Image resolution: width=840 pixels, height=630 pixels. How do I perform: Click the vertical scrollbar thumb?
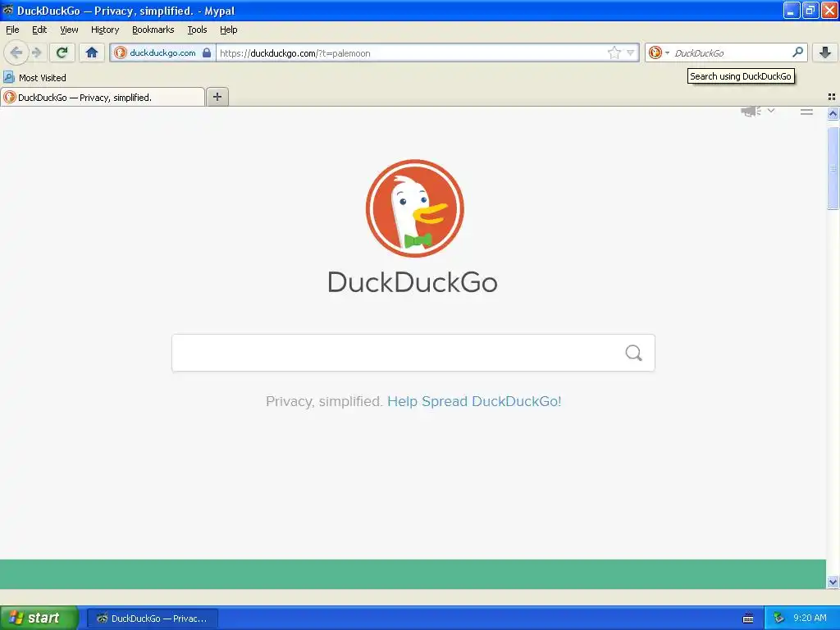coord(833,168)
